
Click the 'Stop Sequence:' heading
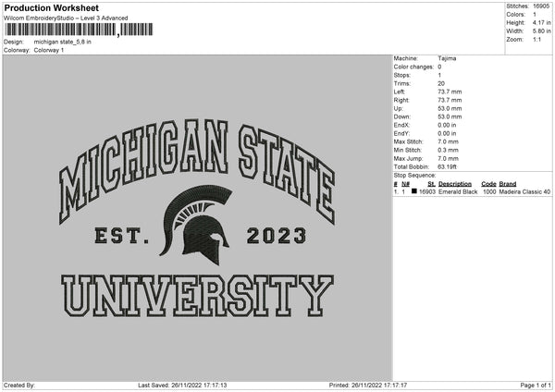[x=414, y=176]
